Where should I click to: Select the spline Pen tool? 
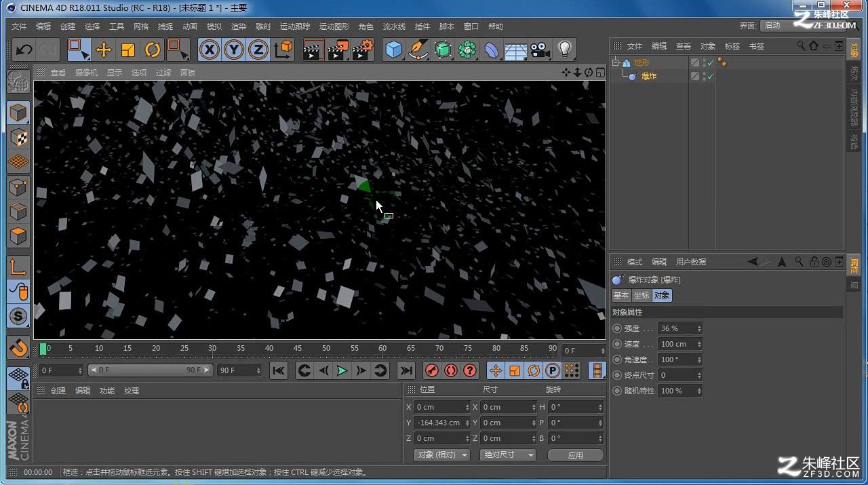(418, 50)
